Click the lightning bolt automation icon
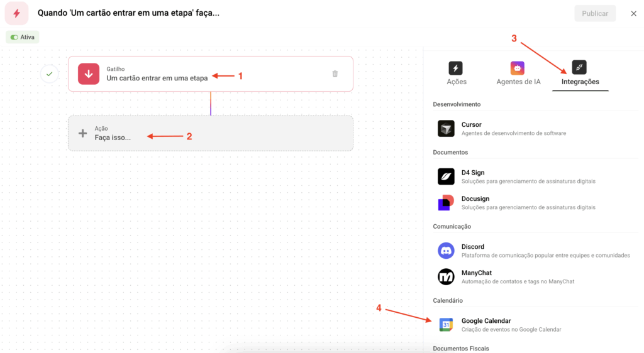 coord(16,13)
